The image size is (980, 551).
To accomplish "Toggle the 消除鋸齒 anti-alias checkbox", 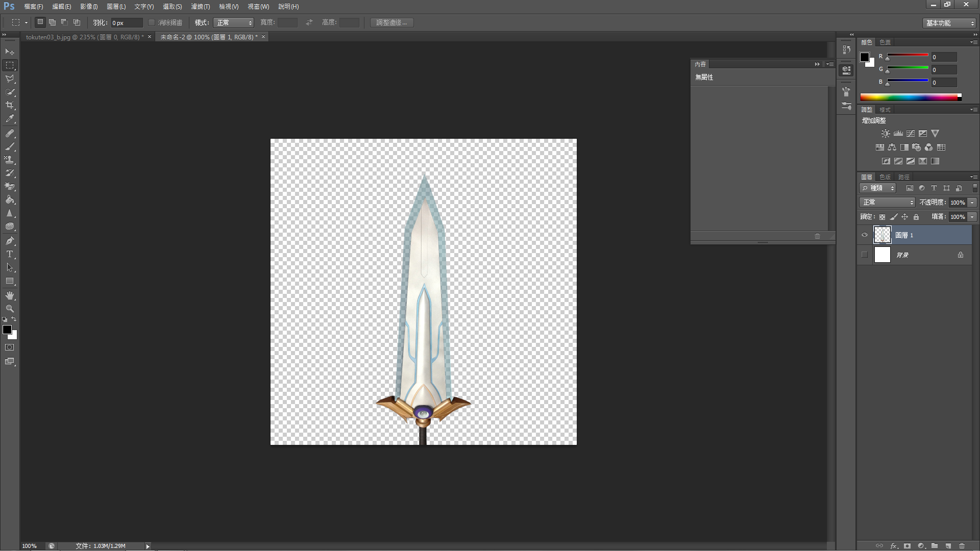I will click(x=152, y=22).
